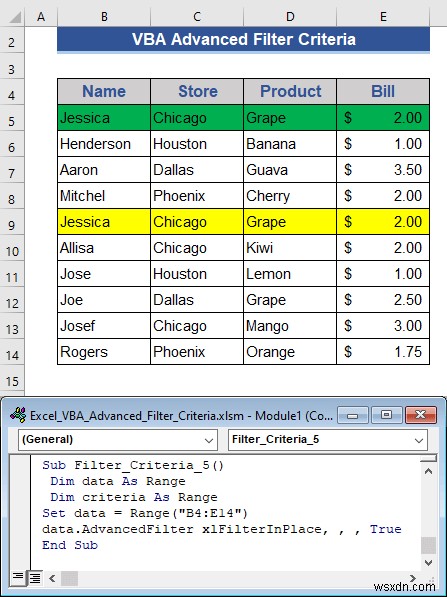Select the green 'Jessica' cell in row 5
This screenshot has width=447, height=597.
104,118
